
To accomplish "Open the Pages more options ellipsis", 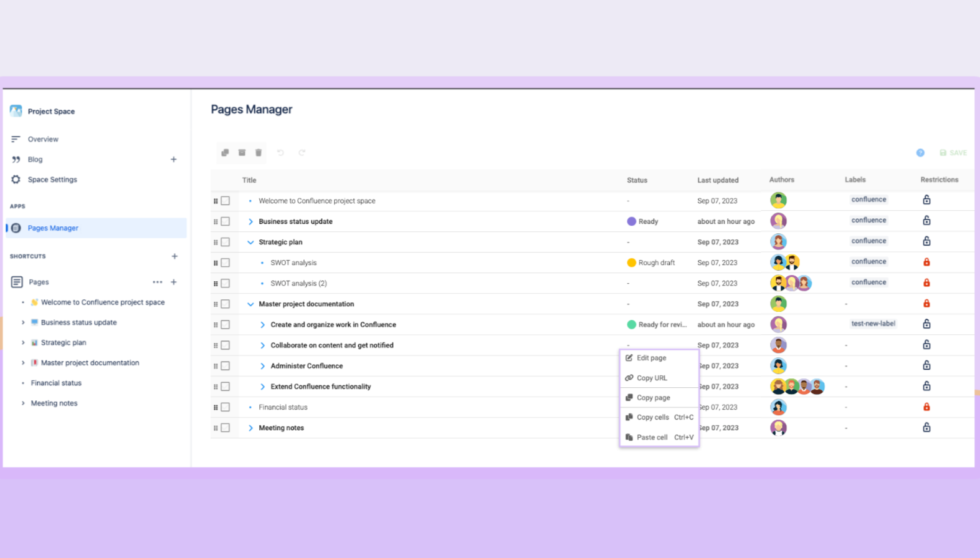I will (x=158, y=282).
